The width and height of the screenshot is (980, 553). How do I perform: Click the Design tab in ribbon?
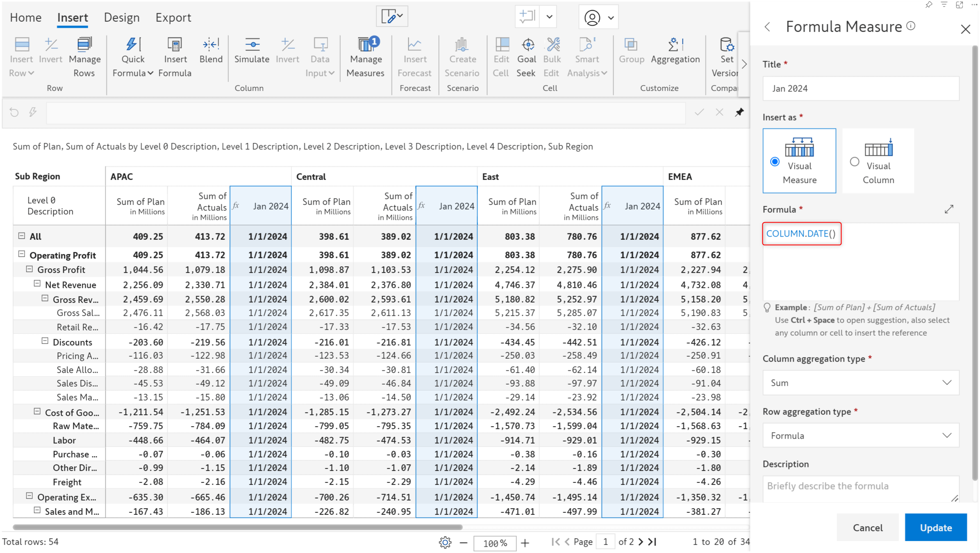click(x=121, y=17)
